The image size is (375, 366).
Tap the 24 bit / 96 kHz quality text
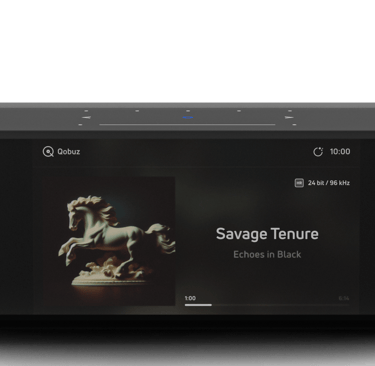point(329,183)
